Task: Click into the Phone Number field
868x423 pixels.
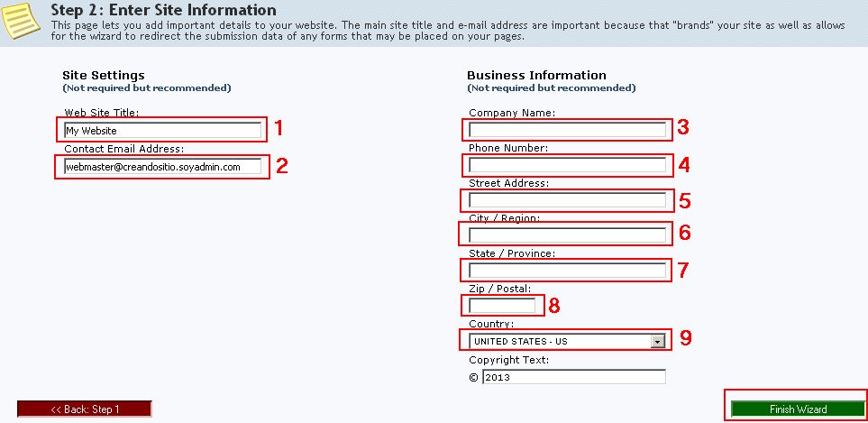Action: pyautogui.click(x=568, y=165)
